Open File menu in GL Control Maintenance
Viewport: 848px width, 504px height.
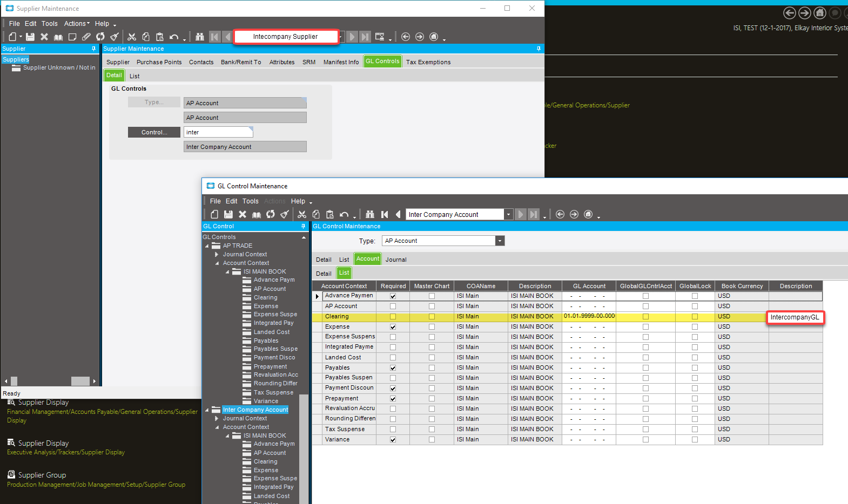(215, 201)
